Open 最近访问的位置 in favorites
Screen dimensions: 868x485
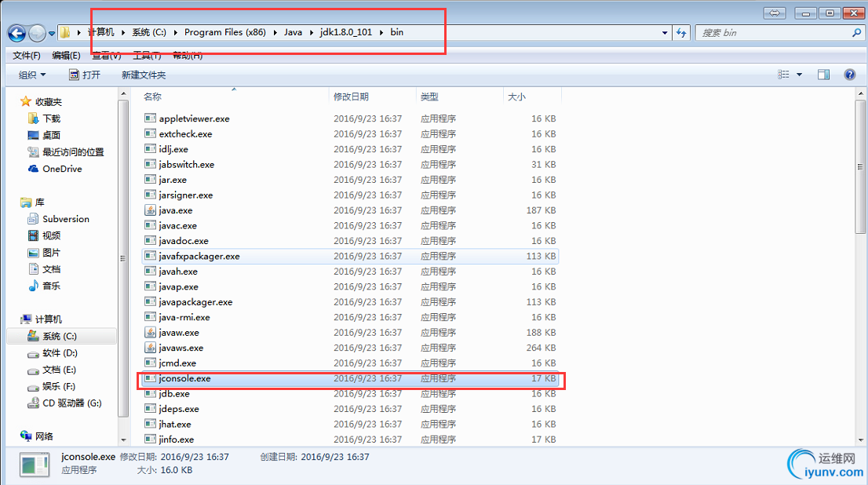(66, 151)
